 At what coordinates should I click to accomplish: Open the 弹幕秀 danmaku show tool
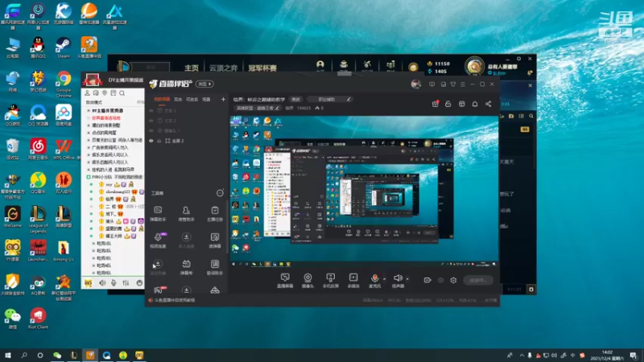click(186, 267)
